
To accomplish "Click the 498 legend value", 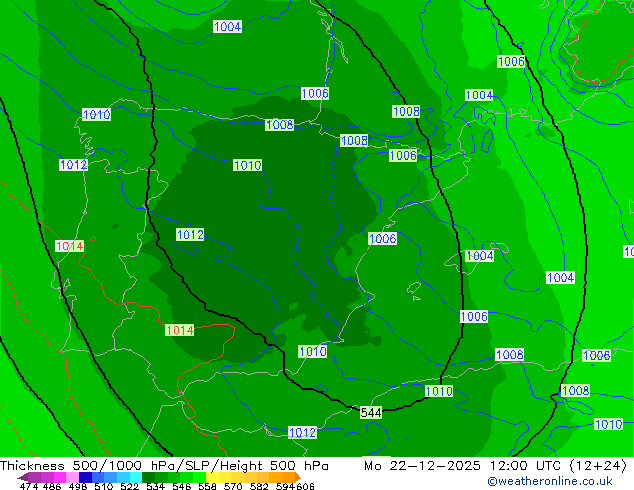I will point(78,486).
